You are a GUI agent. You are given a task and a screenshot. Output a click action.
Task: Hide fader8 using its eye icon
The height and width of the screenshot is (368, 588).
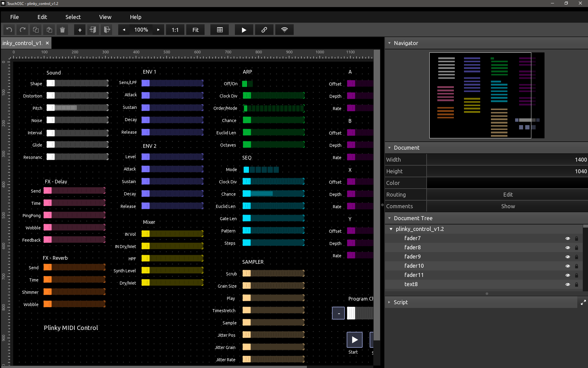pos(567,247)
